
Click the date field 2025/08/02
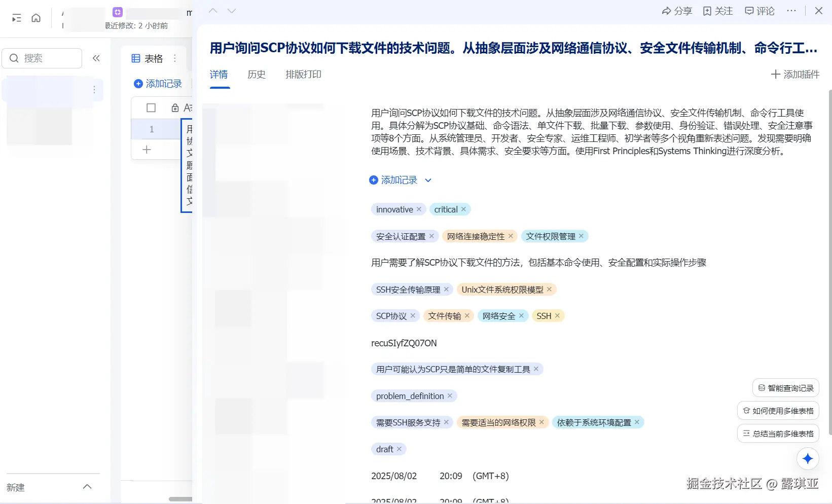[x=394, y=476]
